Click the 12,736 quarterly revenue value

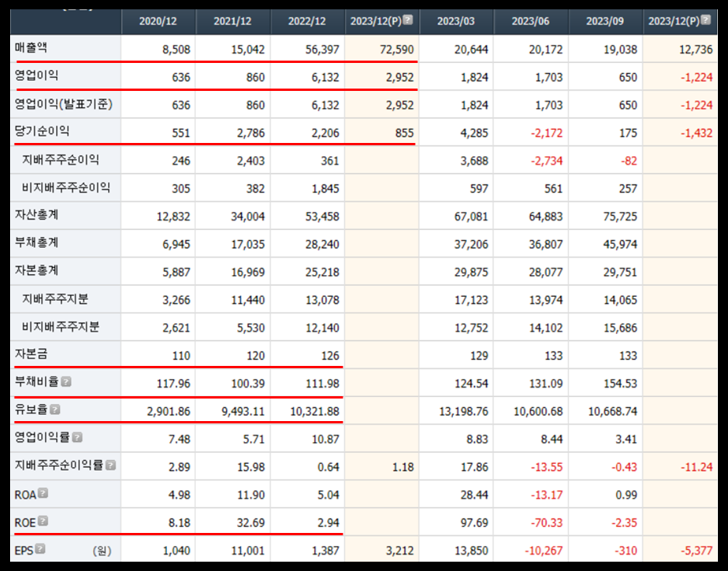coord(695,49)
